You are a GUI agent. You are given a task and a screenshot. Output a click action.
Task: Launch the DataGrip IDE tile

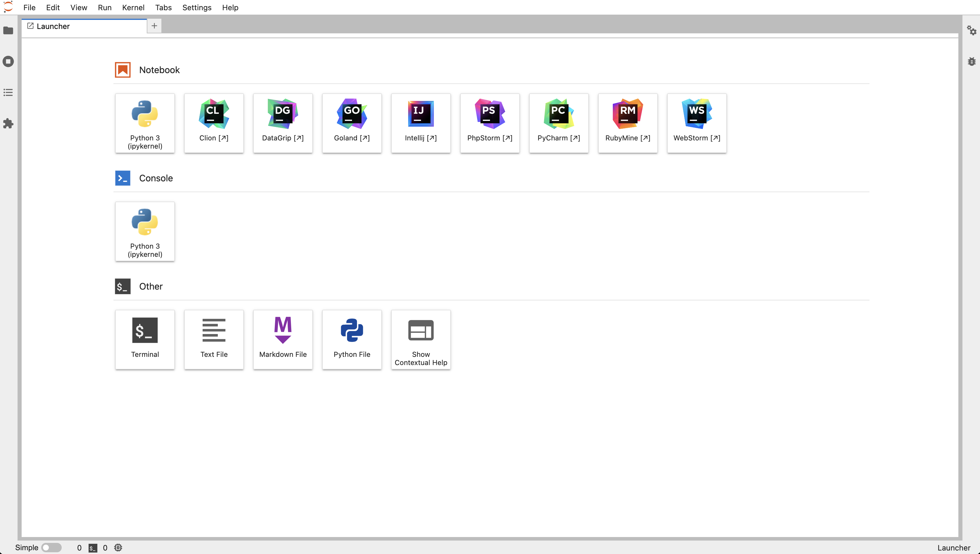283,123
